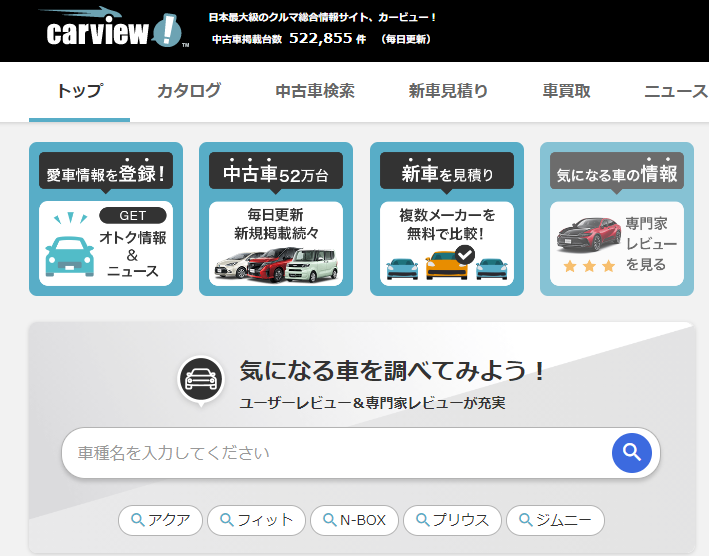This screenshot has height=556, width=709.
Task: Search for プリウス via suggestion chip
Action: coord(452,520)
